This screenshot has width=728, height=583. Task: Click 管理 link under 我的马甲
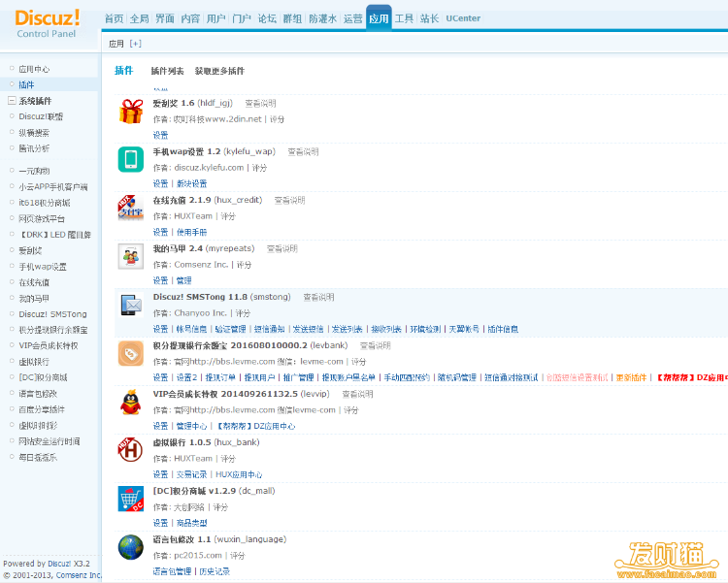pyautogui.click(x=183, y=280)
